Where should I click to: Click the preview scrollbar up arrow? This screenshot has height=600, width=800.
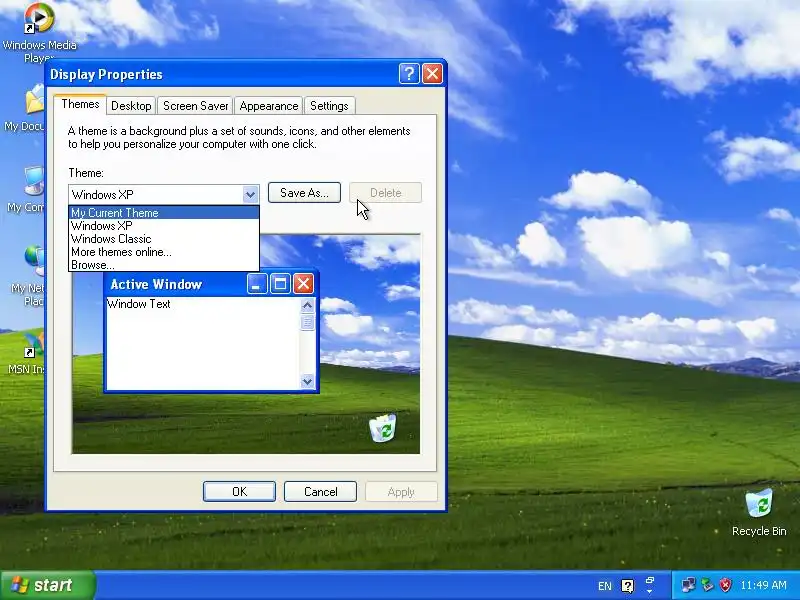(x=307, y=306)
